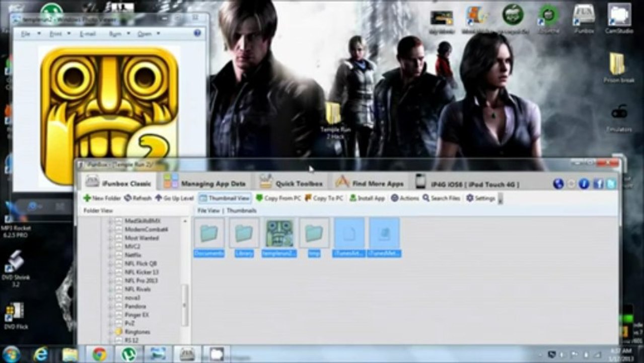644x363 pixels.
Task: Expand the toolbar overflow chevron
Action: point(500,199)
